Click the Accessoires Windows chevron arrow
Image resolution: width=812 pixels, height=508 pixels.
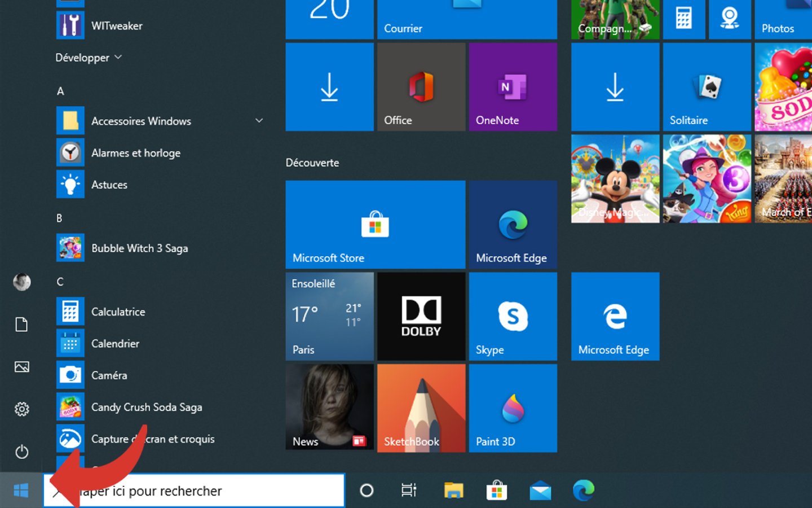point(259,121)
